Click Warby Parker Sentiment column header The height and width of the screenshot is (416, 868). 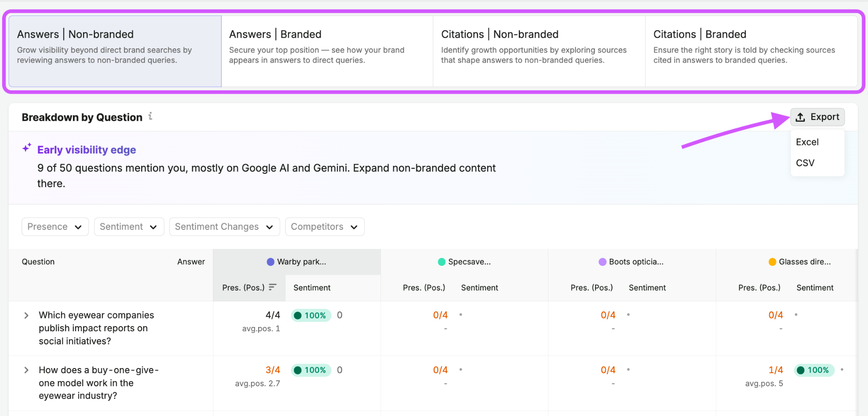coord(312,288)
